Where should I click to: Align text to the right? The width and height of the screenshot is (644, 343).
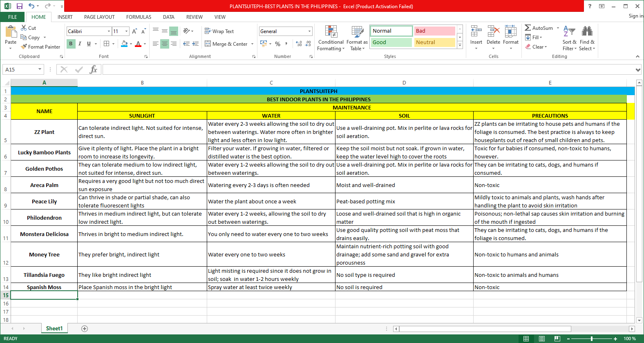(x=174, y=44)
